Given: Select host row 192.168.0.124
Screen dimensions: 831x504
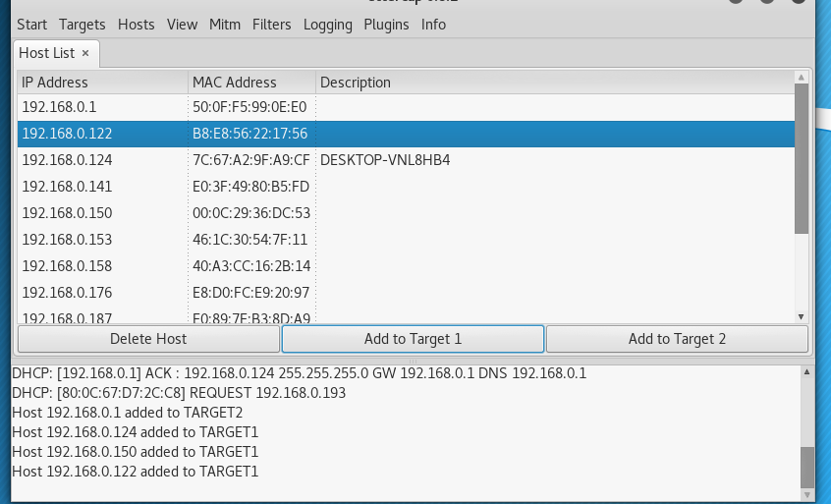Looking at the screenshot, I should 406,160.
